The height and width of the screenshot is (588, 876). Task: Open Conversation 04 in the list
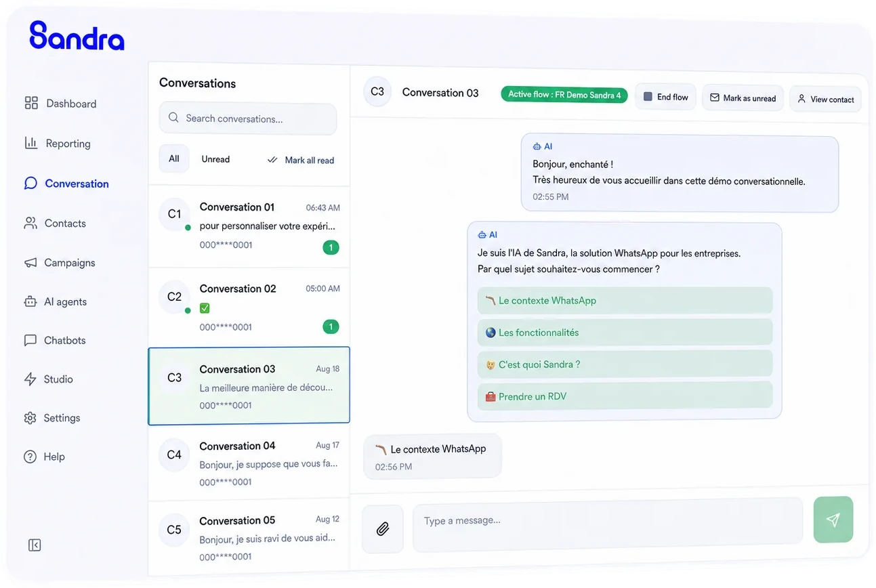tap(249, 463)
